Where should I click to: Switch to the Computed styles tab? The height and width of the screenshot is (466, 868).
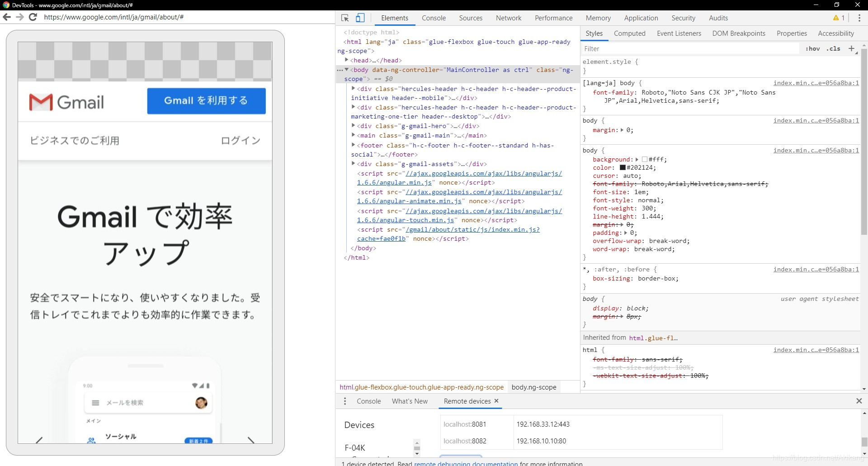pos(629,33)
